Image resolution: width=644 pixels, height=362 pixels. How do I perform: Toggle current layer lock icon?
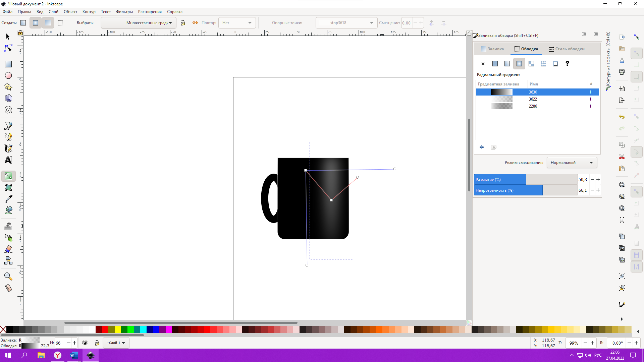(x=97, y=343)
